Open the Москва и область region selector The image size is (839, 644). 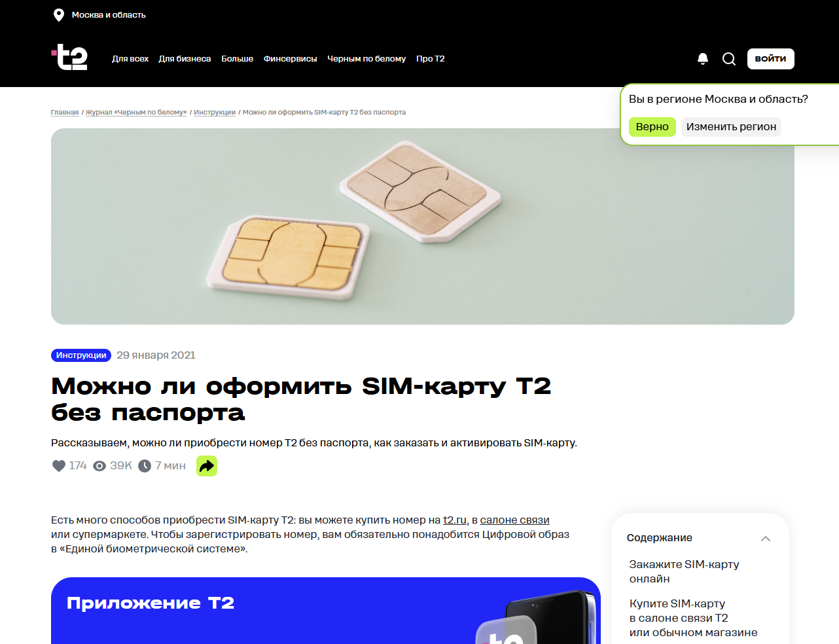[x=109, y=15]
